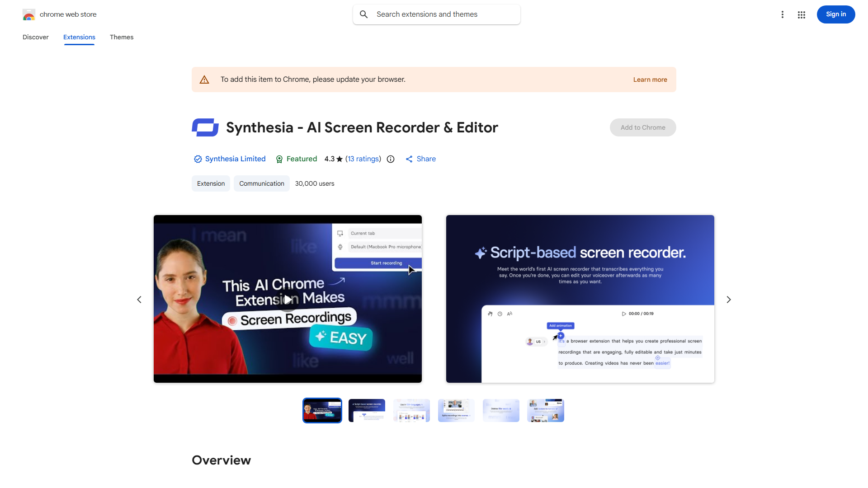Switch to the Discover tab
This screenshot has width=868, height=488.
[35, 37]
